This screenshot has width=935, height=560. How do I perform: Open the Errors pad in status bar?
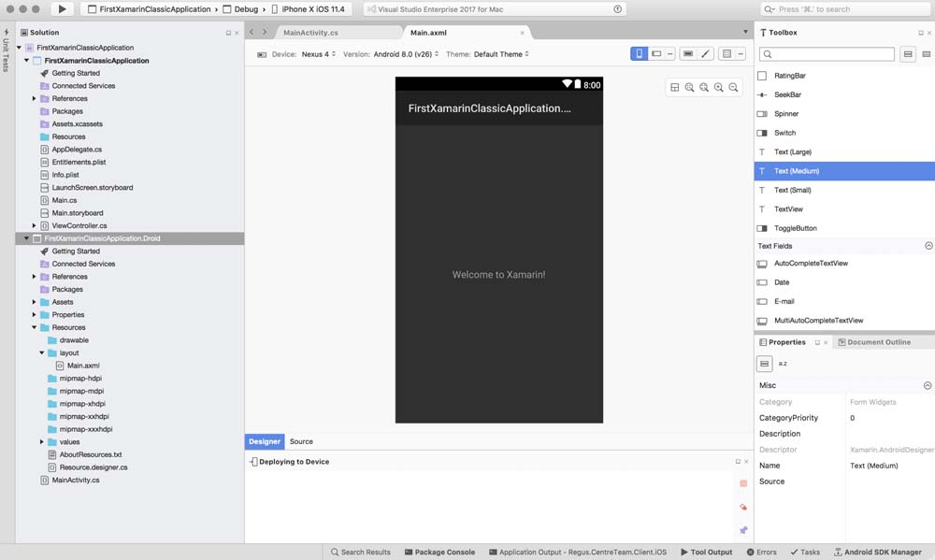(760, 553)
